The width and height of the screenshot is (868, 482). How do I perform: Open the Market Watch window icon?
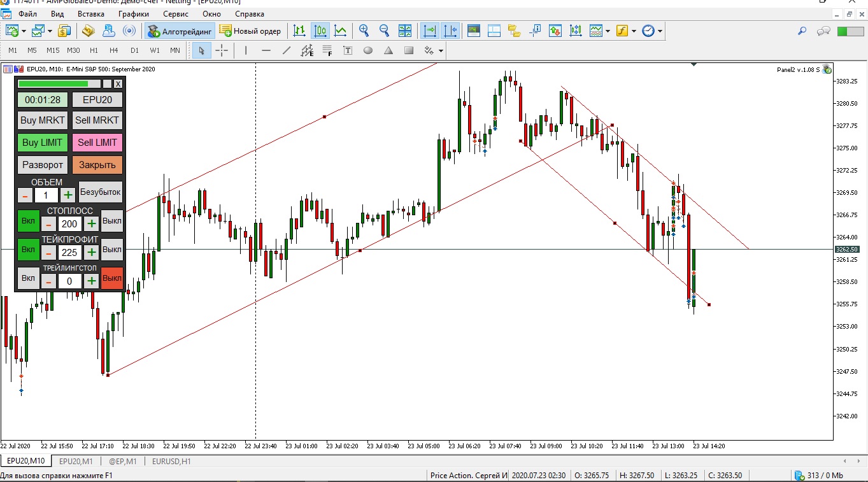coord(473,30)
